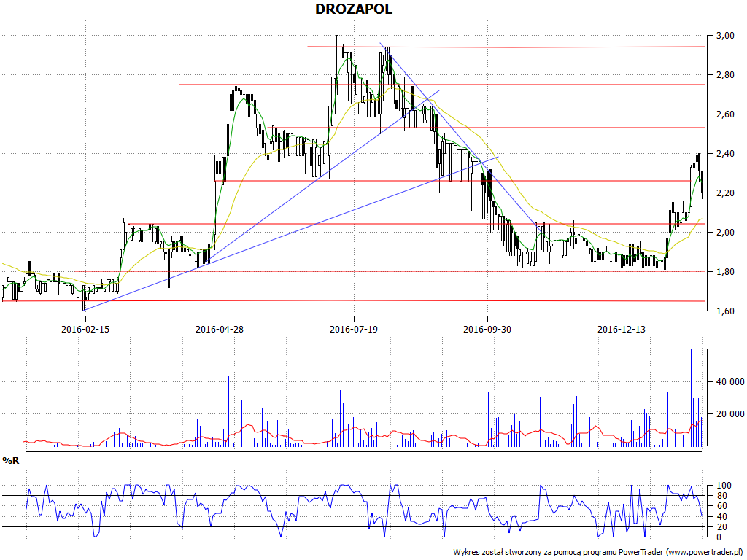Click the 2,20 price axis label
The height and width of the screenshot is (560, 747).
724,193
